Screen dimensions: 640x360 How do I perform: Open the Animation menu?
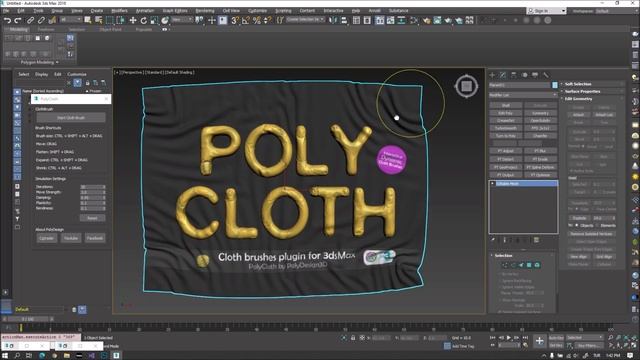pyautogui.click(x=145, y=10)
